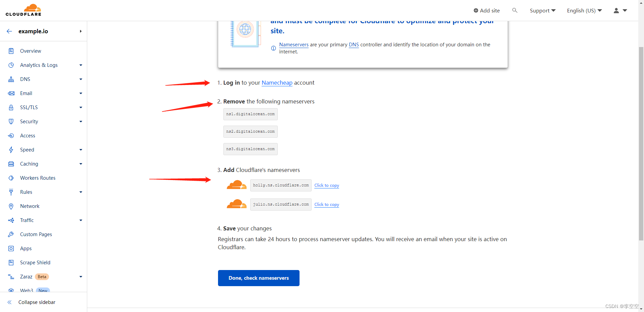Viewport: 644px width, 312px height.
Task: Click the SSL/TLS padlock icon
Action: point(11,107)
